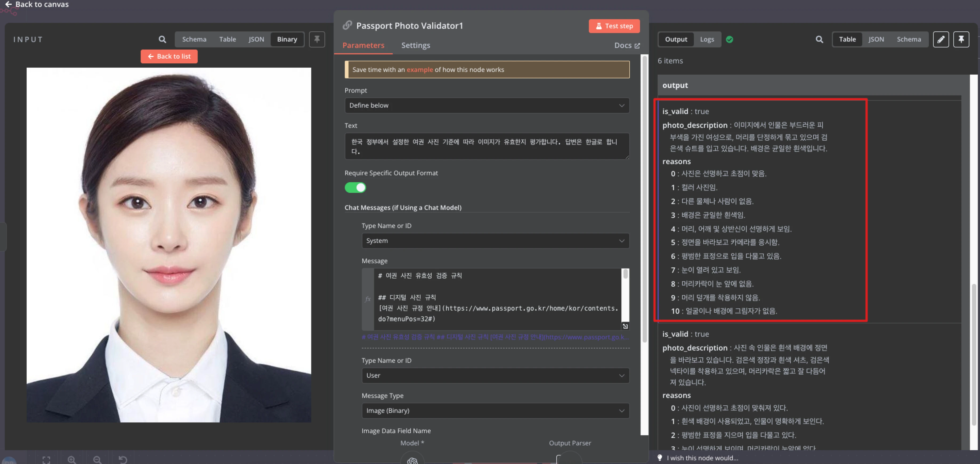Click the Test step button
This screenshot has height=464, width=980.
click(614, 26)
